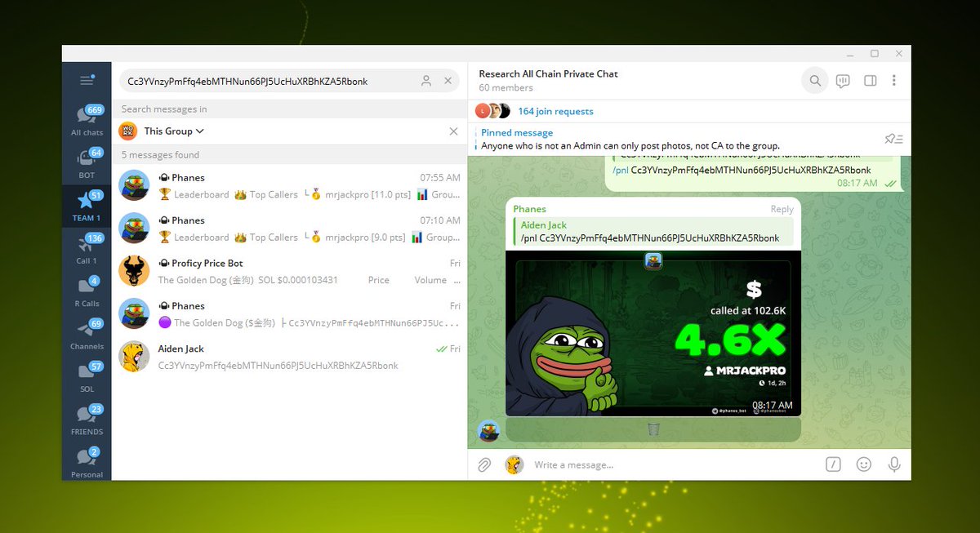This screenshot has width=980, height=533.
Task: Switch to the All chats folder
Action: [x=87, y=121]
